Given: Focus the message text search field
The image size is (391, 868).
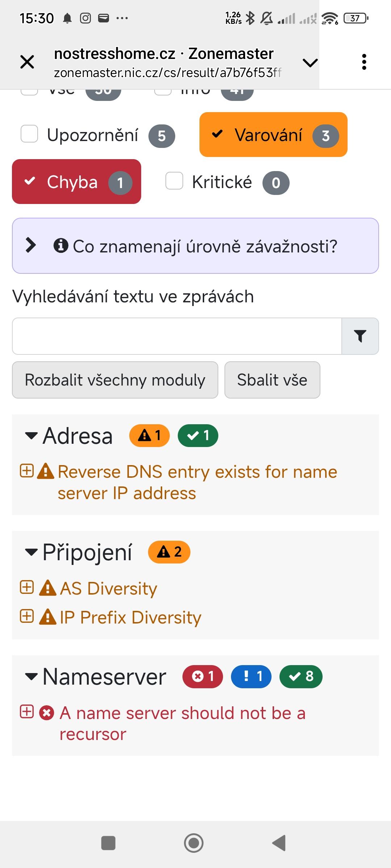Looking at the screenshot, I should pos(177,336).
